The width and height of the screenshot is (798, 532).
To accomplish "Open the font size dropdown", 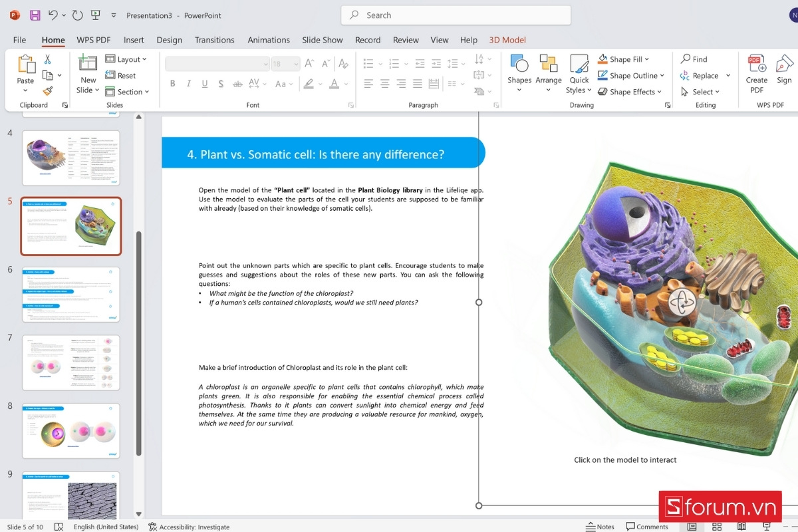I will [x=297, y=63].
